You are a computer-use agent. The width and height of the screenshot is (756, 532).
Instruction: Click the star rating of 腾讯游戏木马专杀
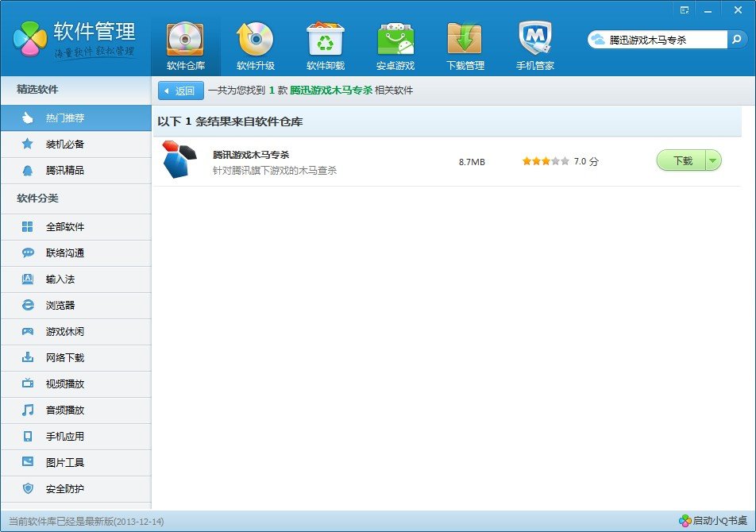point(545,161)
